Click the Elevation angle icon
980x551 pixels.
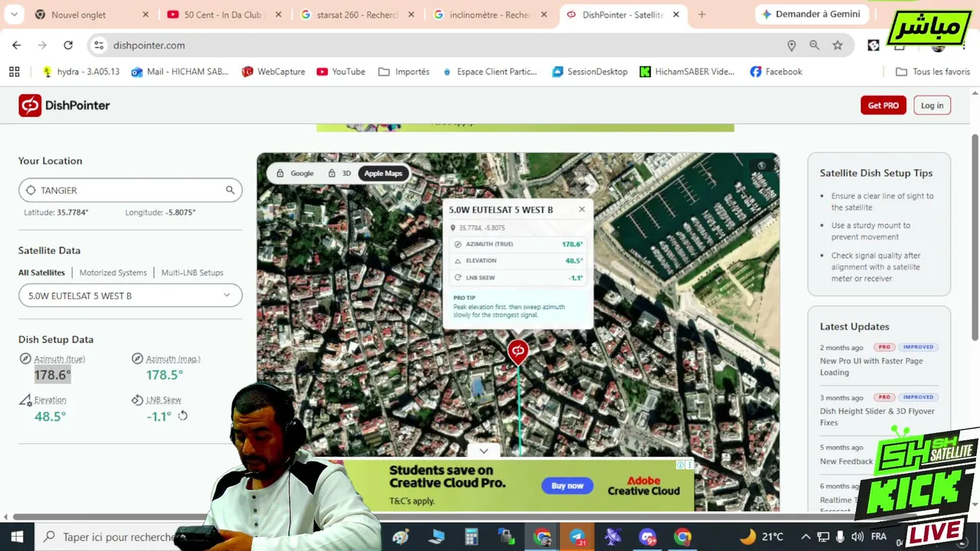tap(25, 399)
